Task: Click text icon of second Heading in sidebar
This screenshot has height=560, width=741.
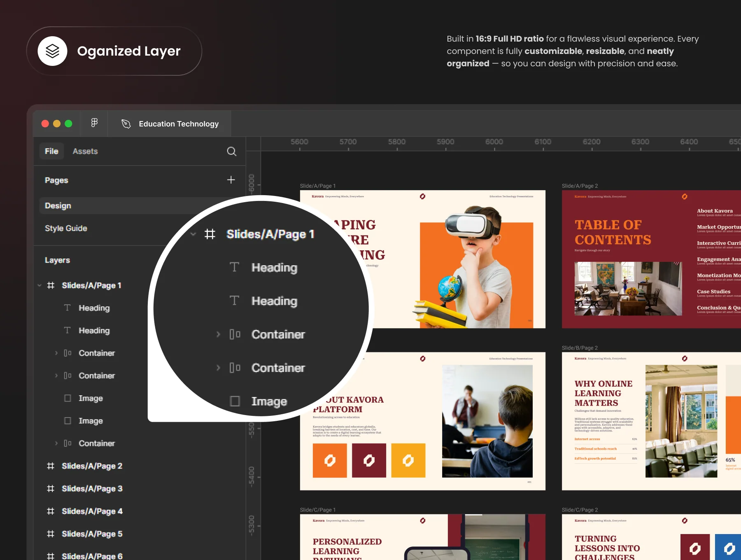Action: (67, 330)
